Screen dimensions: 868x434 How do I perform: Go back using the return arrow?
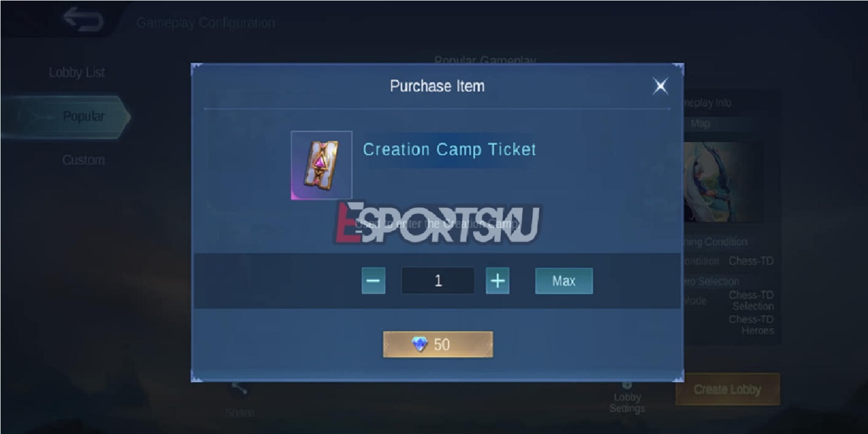click(83, 20)
